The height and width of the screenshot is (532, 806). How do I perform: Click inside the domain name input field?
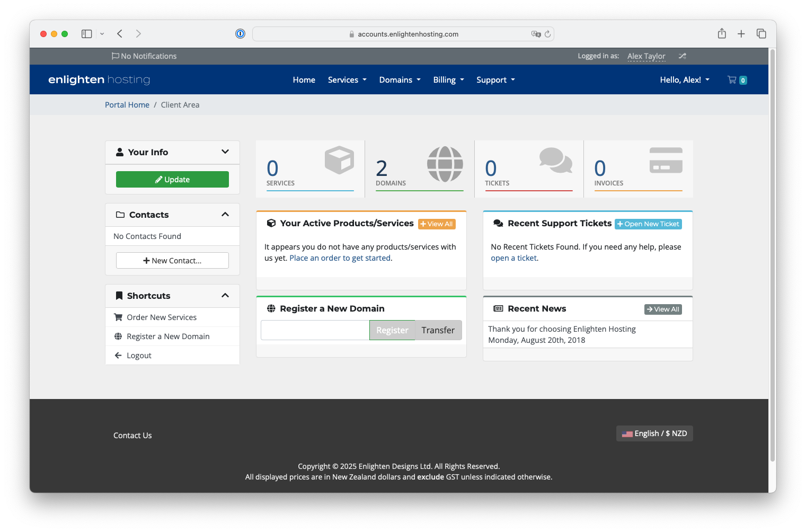coord(315,330)
